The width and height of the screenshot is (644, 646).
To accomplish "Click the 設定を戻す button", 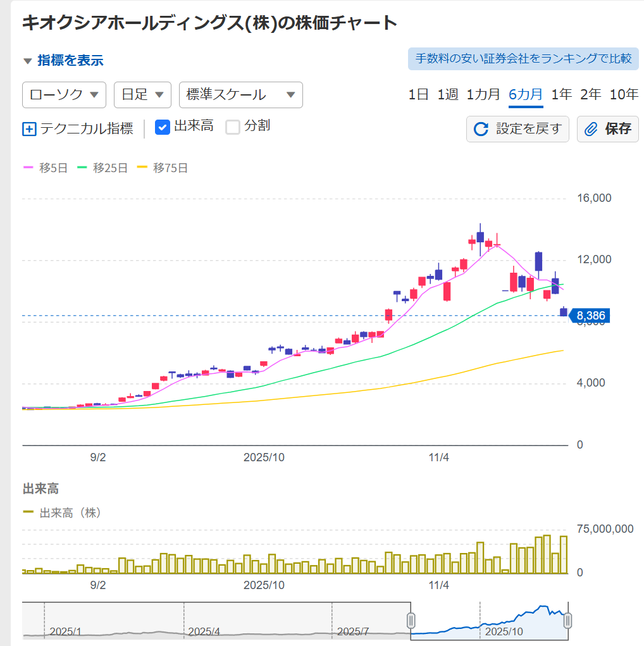I will click(517, 129).
